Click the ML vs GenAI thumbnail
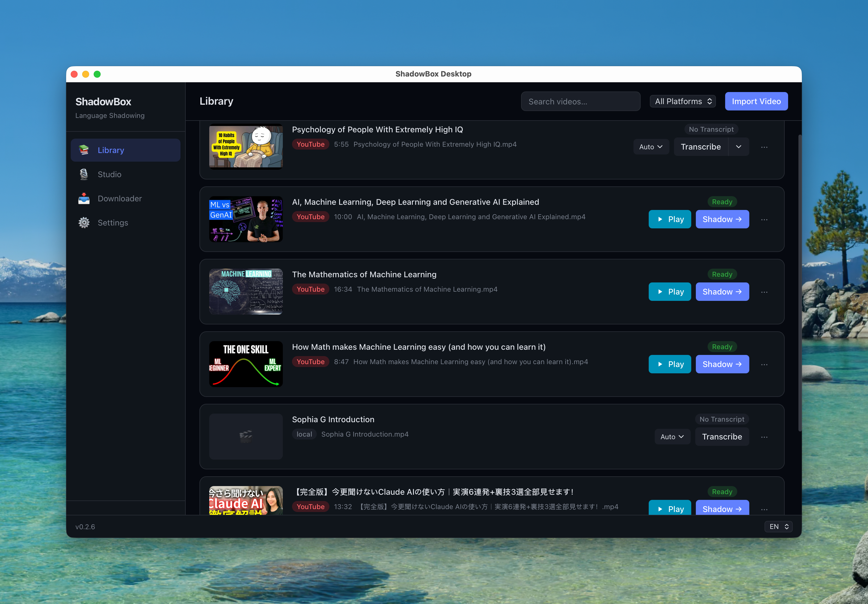 [x=246, y=219]
